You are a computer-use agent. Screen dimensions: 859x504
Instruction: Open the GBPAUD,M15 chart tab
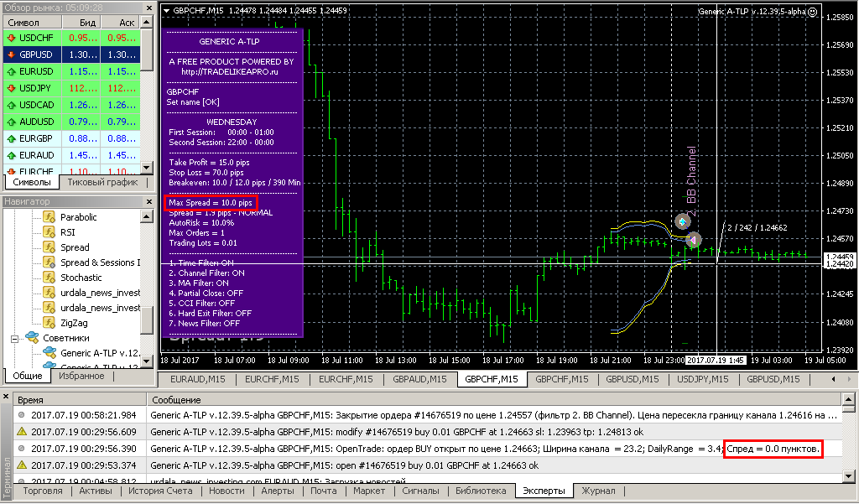pos(419,379)
